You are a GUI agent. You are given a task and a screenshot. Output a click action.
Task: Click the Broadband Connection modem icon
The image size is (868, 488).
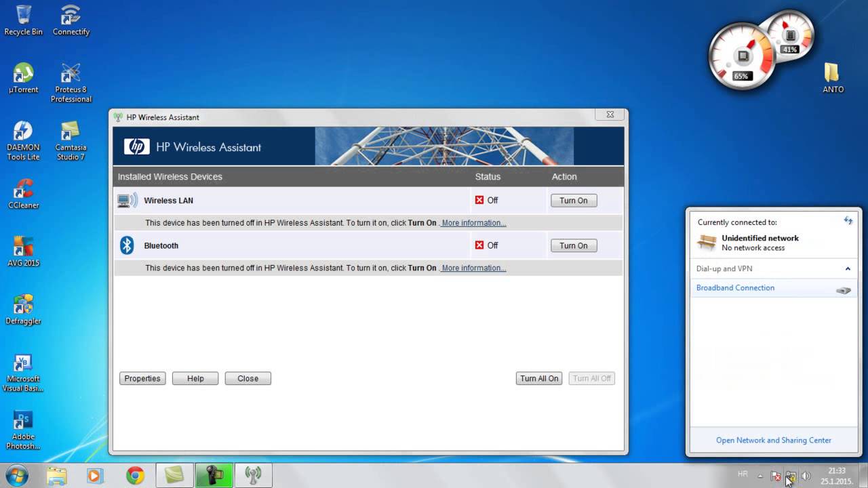point(843,290)
